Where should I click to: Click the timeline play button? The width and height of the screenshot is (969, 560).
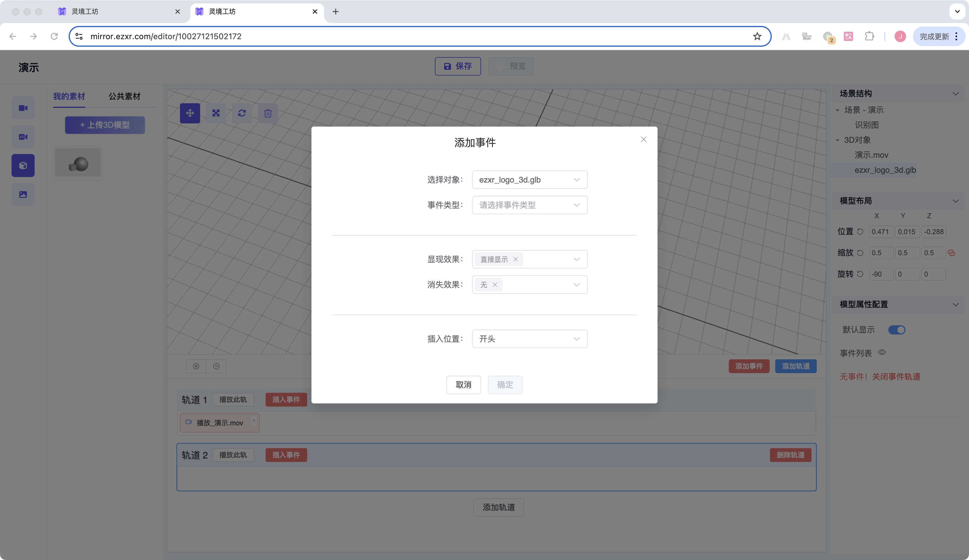[196, 366]
